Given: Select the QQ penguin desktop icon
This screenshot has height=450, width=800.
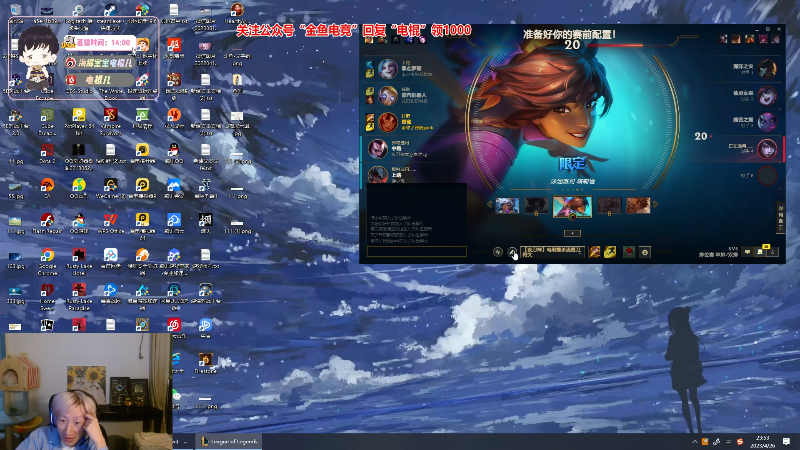Looking at the screenshot, I should click(173, 153).
